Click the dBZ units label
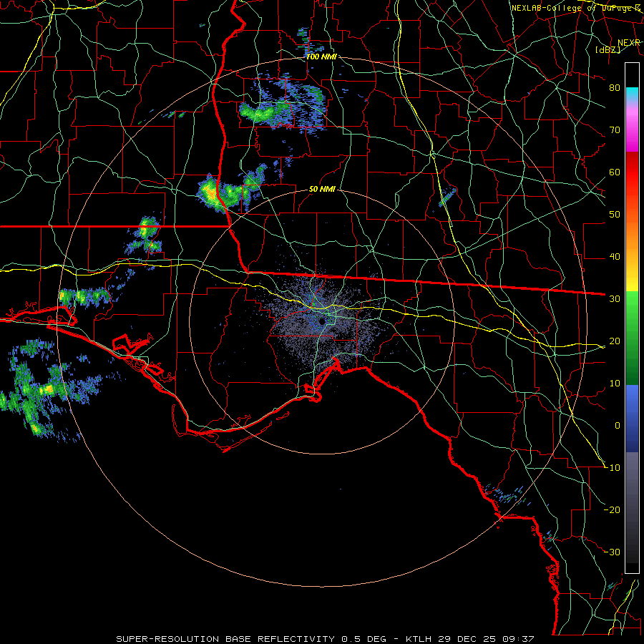This screenshot has height=644, width=644. pyautogui.click(x=608, y=49)
